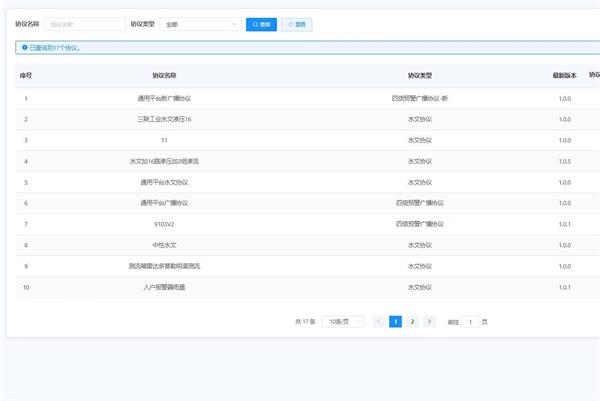Click the info icon in the result banner
The width and height of the screenshot is (600, 401).
25,47
